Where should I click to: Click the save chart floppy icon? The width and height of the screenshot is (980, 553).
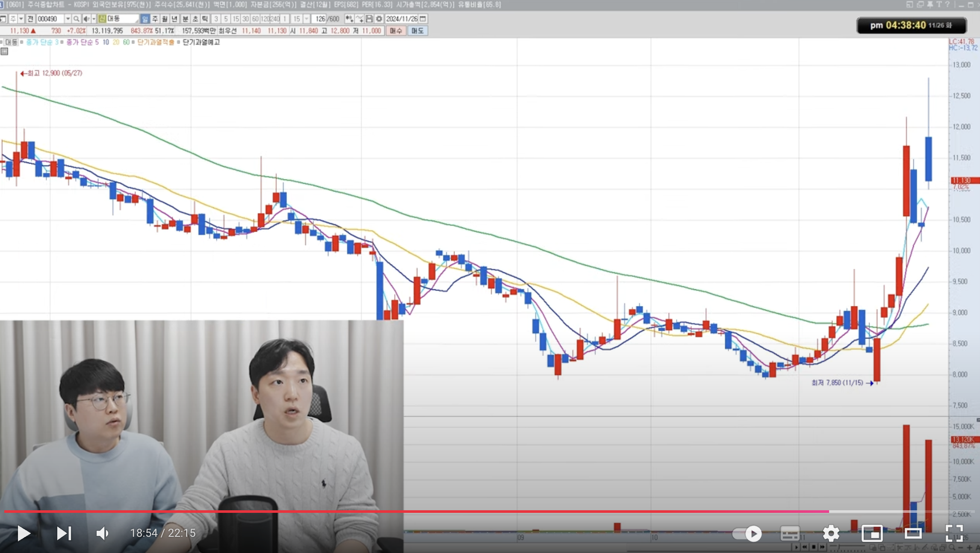[369, 19]
